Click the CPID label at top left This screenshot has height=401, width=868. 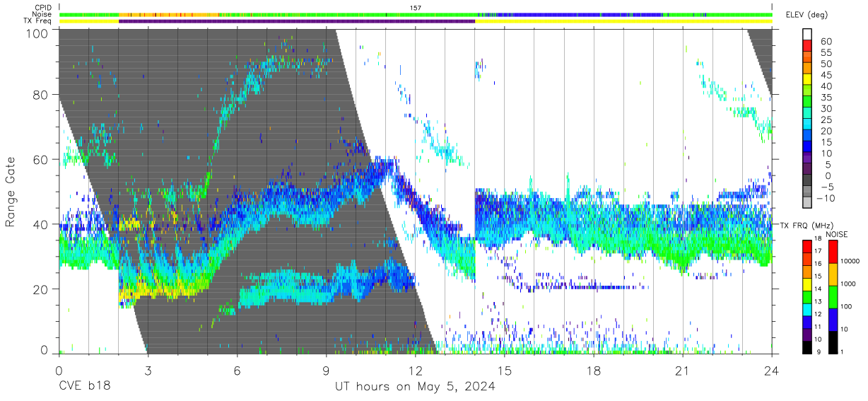pos(42,8)
